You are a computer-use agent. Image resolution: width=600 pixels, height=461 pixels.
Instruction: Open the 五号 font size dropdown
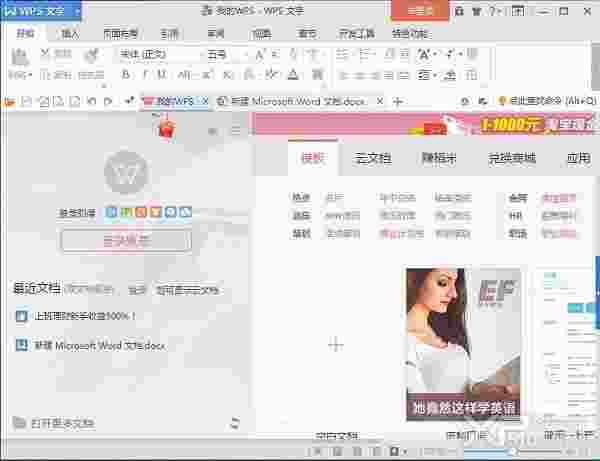227,55
